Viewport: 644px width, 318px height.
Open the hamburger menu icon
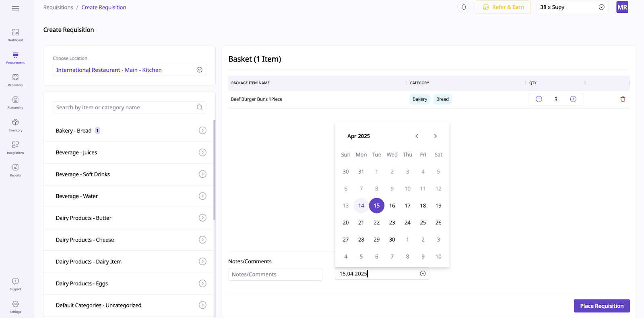coord(15,9)
